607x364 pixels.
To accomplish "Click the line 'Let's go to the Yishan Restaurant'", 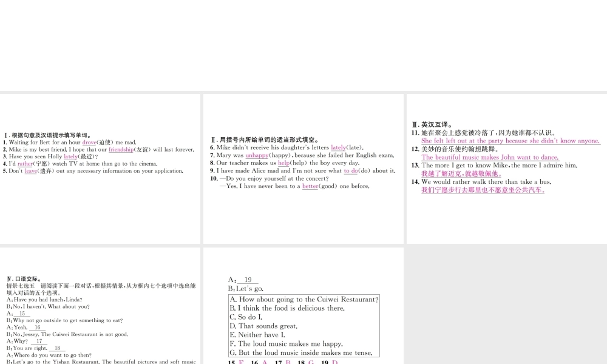I will point(101,362).
